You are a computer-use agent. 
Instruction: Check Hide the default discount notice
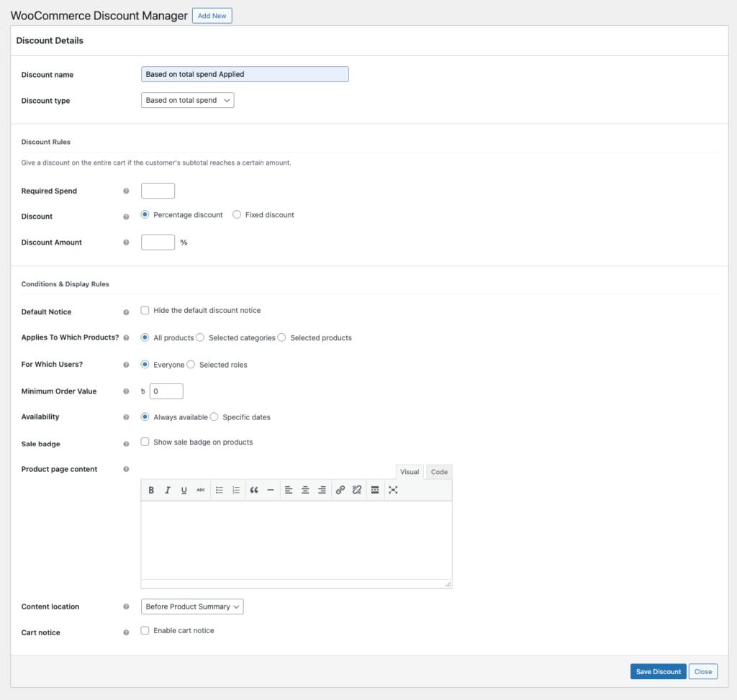click(x=145, y=310)
